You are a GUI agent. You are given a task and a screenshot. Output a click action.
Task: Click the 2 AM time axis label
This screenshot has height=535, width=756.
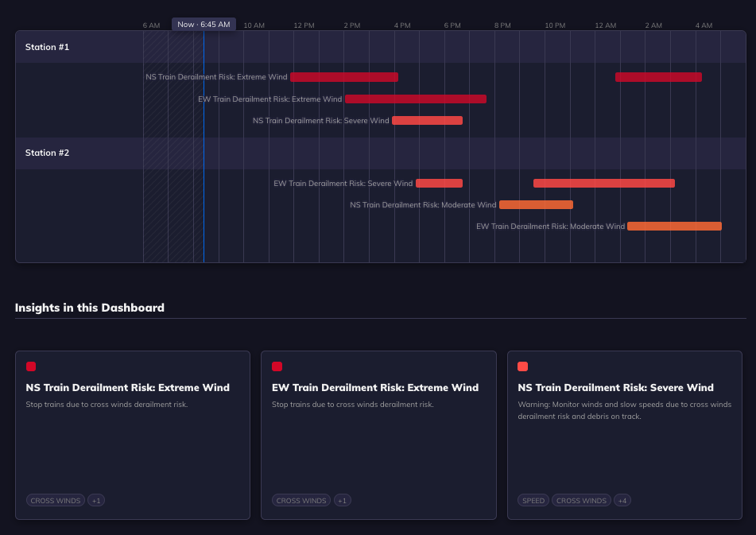(653, 25)
